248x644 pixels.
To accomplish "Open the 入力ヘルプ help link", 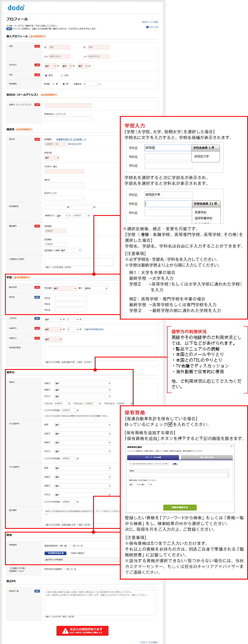I will tap(152, 27).
